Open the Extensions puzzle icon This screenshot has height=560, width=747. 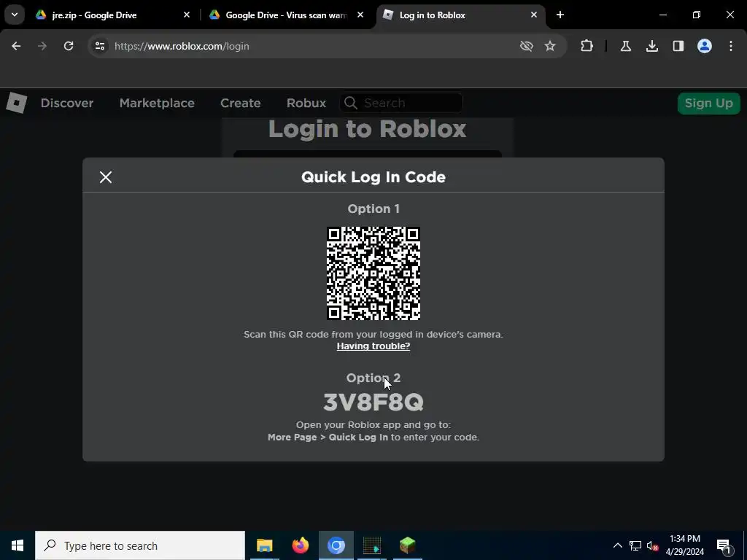[587, 46]
